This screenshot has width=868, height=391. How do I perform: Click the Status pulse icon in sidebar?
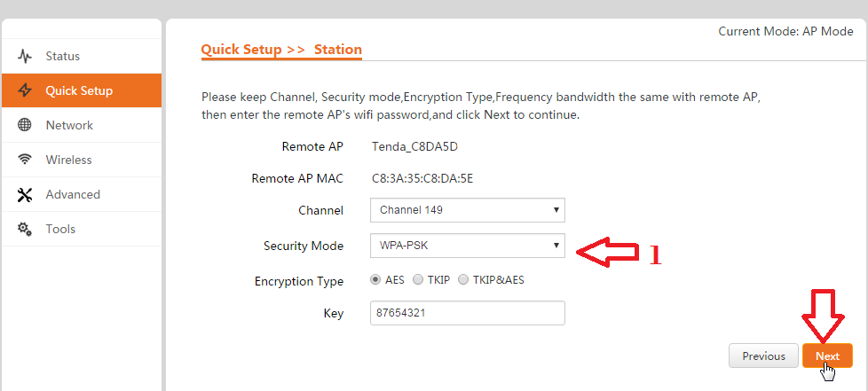point(25,57)
